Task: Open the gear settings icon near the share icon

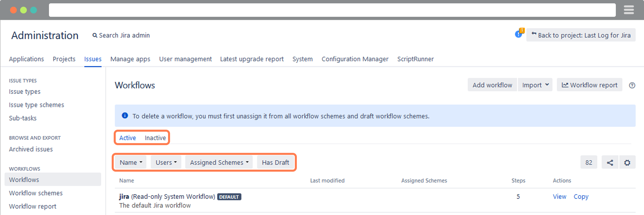Action: 627,162
